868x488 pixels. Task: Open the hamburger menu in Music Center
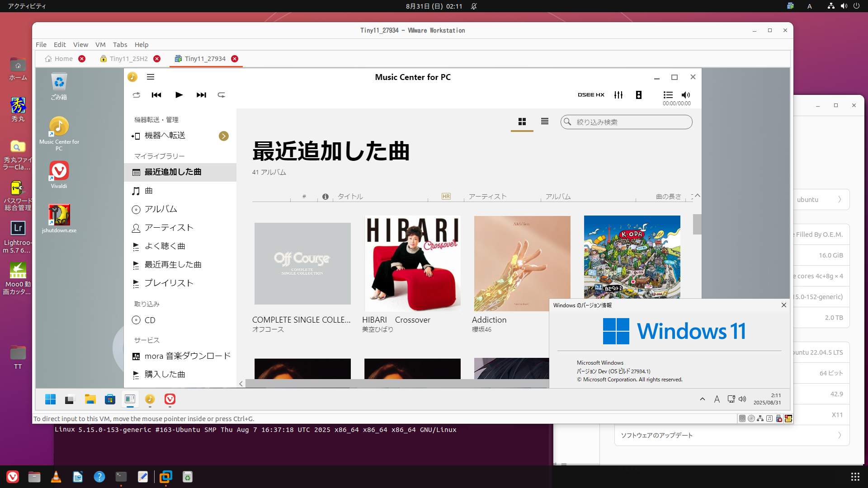click(x=151, y=77)
